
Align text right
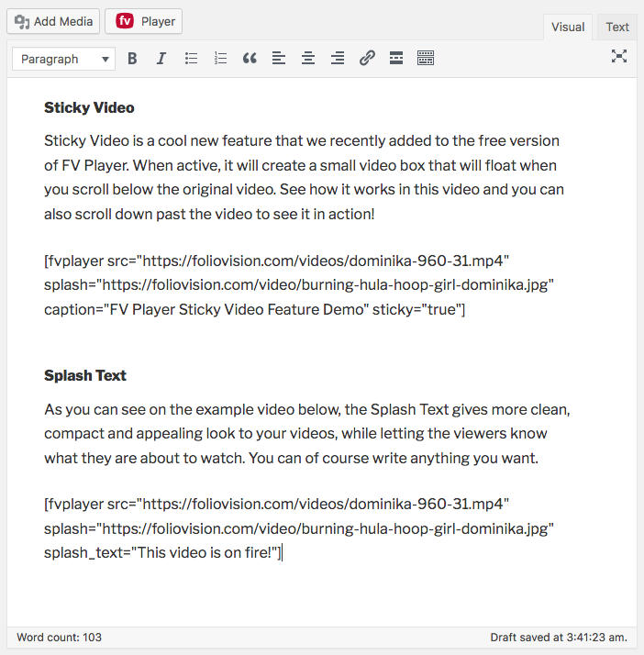(x=338, y=58)
